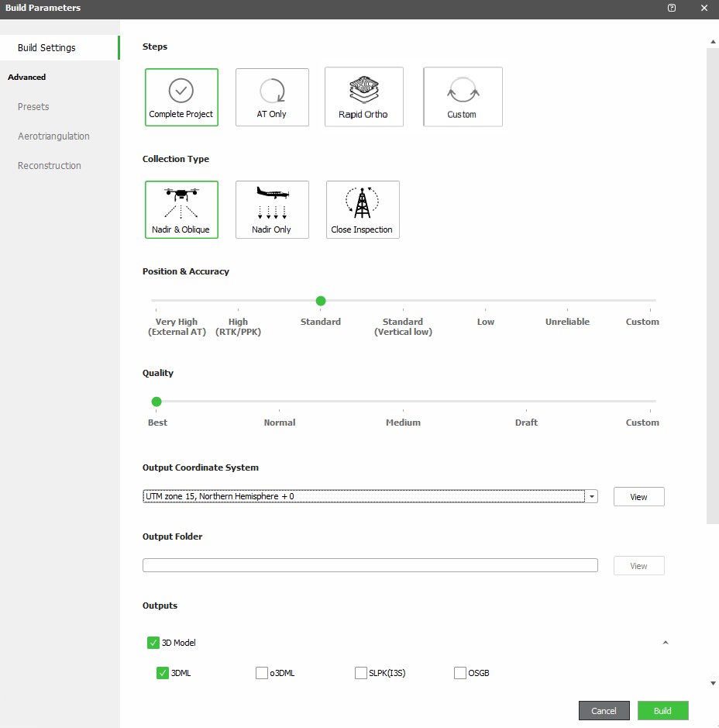Pick the Custom step option
This screenshot has height=728, width=719.
(x=463, y=97)
